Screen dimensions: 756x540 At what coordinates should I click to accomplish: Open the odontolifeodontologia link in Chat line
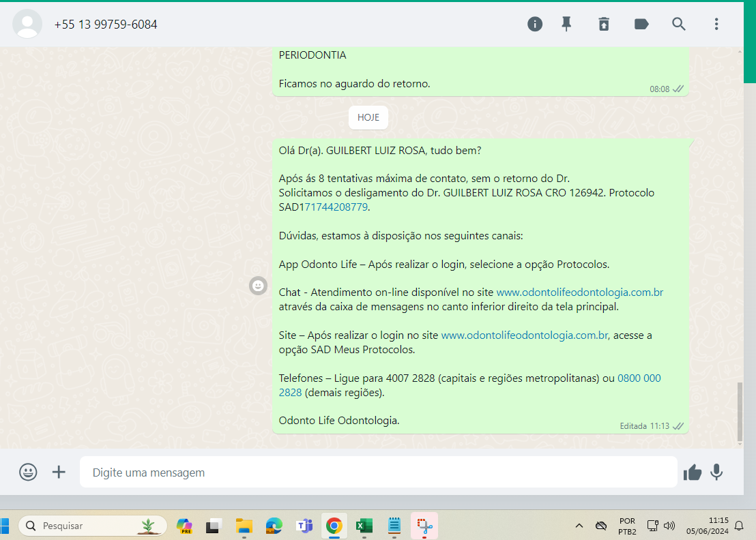click(579, 292)
